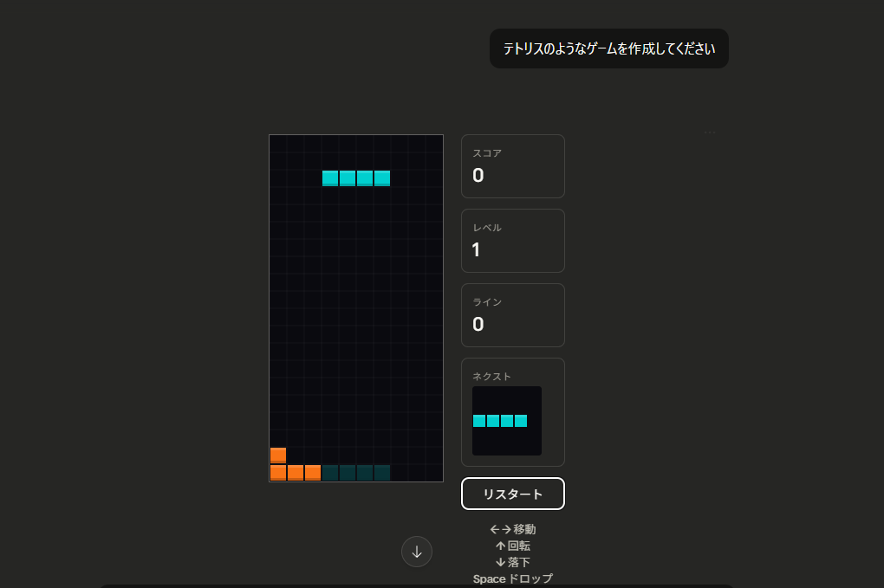
Task: Click the ↓ 落下 fall hint text
Action: 513,562
